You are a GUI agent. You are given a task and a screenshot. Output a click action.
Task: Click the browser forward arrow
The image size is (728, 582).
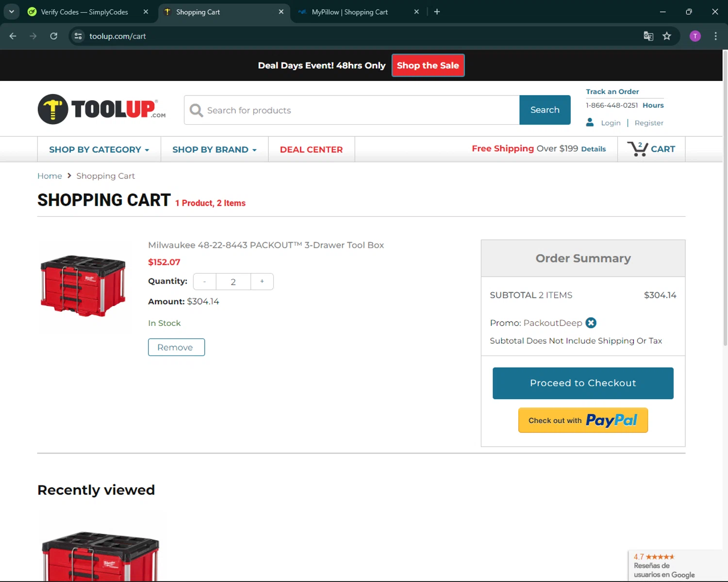coord(33,36)
